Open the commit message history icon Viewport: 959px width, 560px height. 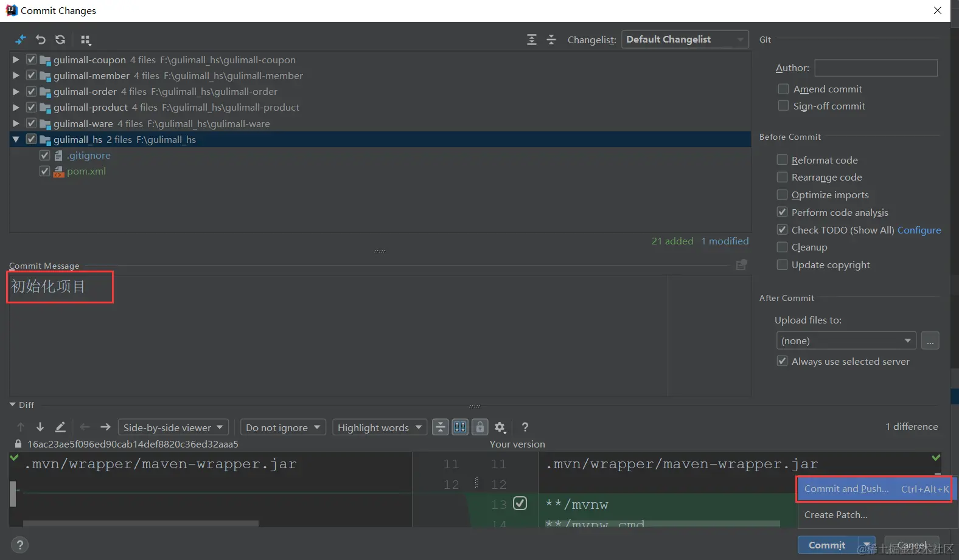click(x=741, y=264)
